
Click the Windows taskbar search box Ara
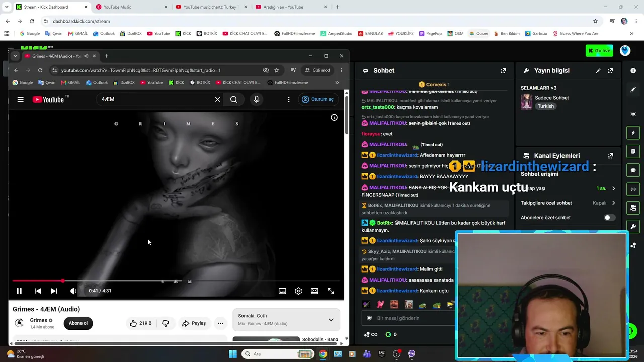click(278, 354)
